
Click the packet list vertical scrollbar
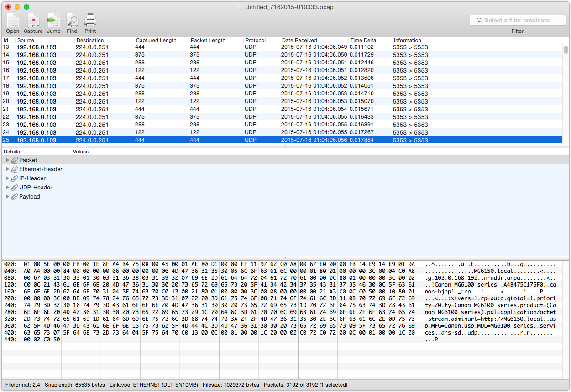(566, 49)
